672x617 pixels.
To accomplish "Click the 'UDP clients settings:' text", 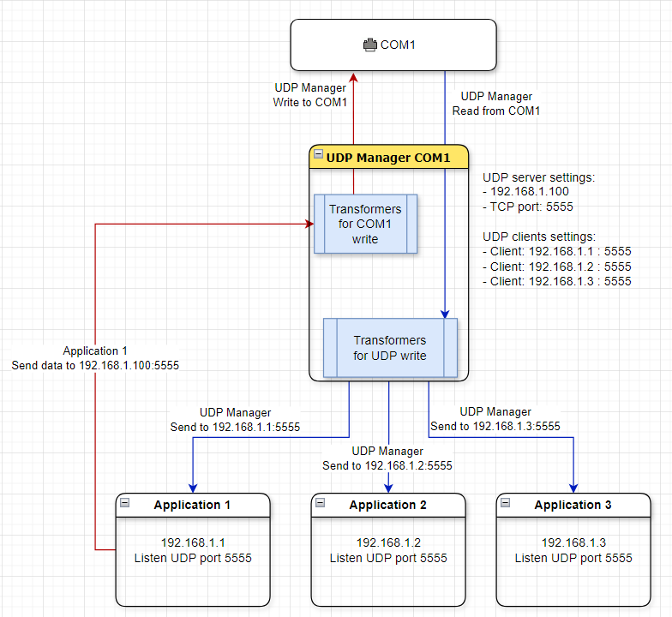I will pyautogui.click(x=539, y=237).
